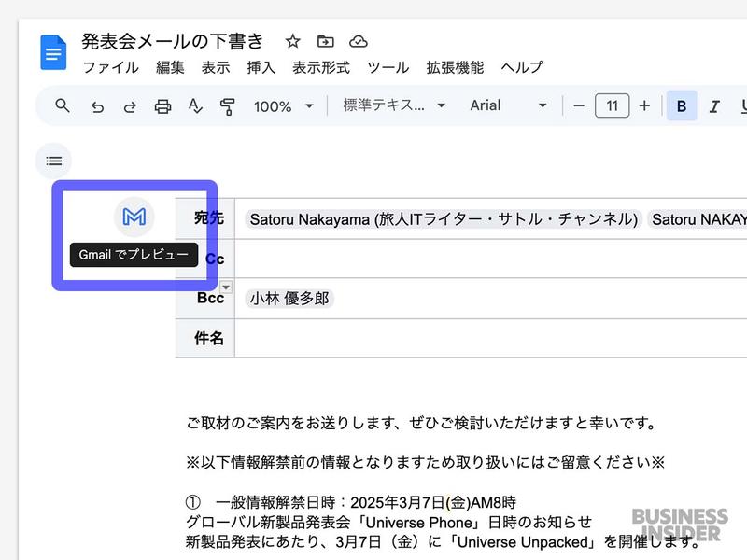Click the move-to-folder icon
Screen dimensions: 747x560
click(x=325, y=41)
